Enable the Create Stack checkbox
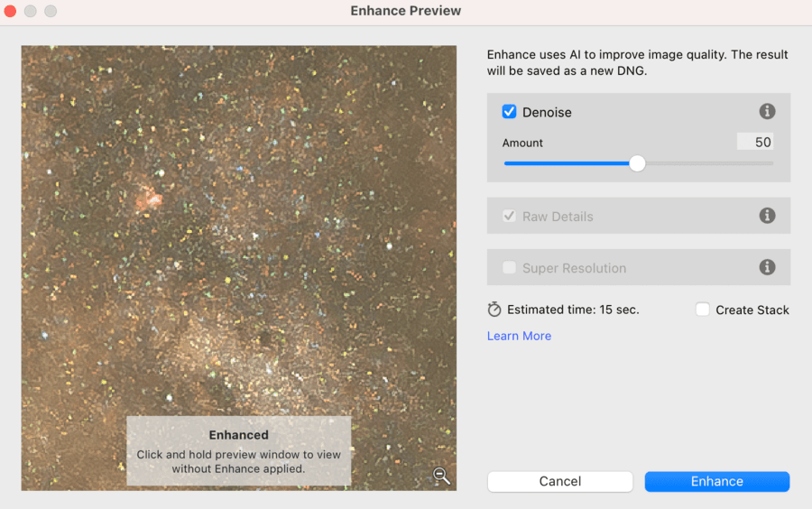The image size is (812, 509). [x=703, y=310]
